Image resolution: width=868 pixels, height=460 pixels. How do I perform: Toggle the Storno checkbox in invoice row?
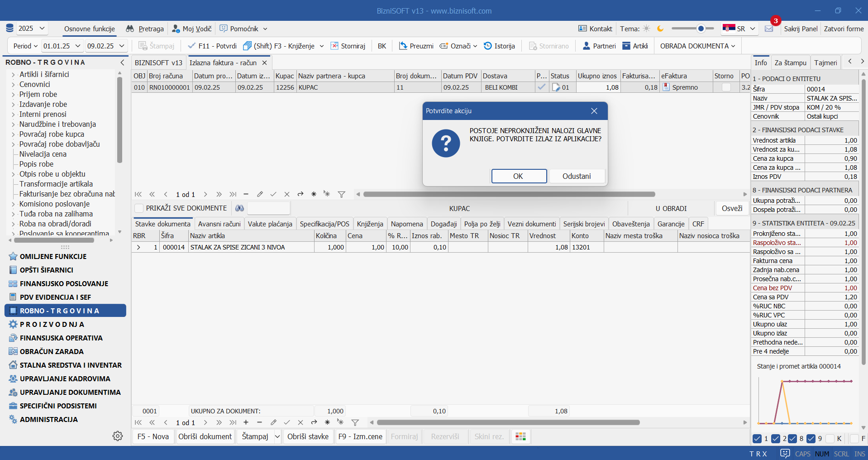click(726, 87)
